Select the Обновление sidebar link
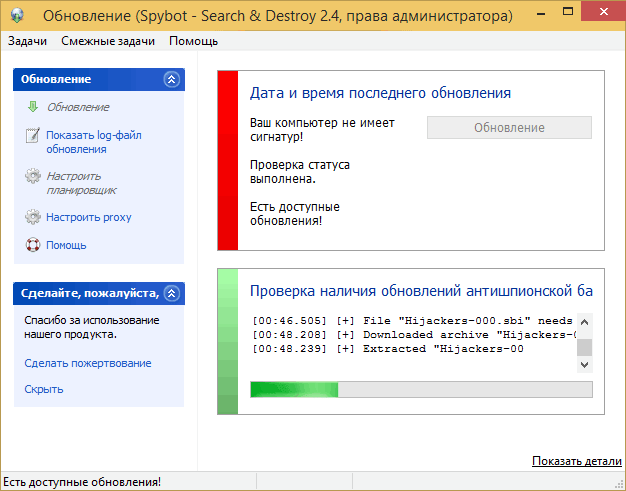The image size is (626, 491). coord(78,107)
